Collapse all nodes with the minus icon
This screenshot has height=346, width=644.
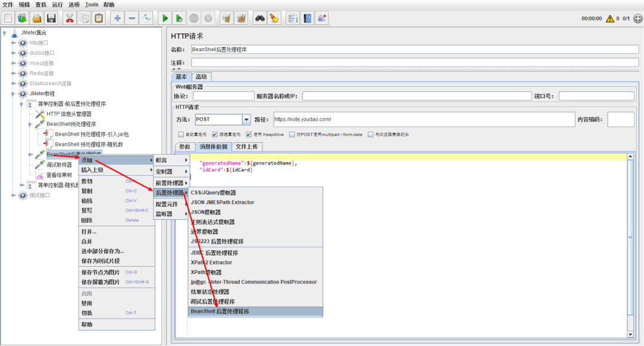(x=132, y=18)
